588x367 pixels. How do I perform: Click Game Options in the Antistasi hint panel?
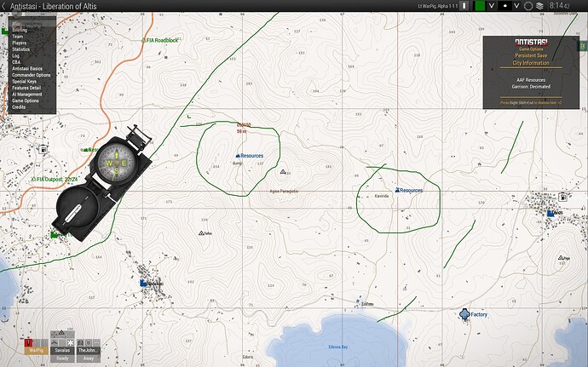(531, 49)
